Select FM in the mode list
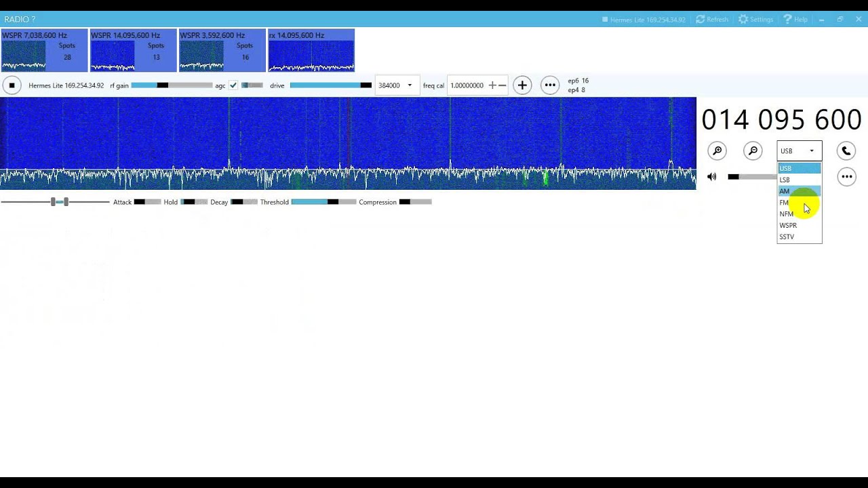The height and width of the screenshot is (488, 868). click(x=799, y=203)
